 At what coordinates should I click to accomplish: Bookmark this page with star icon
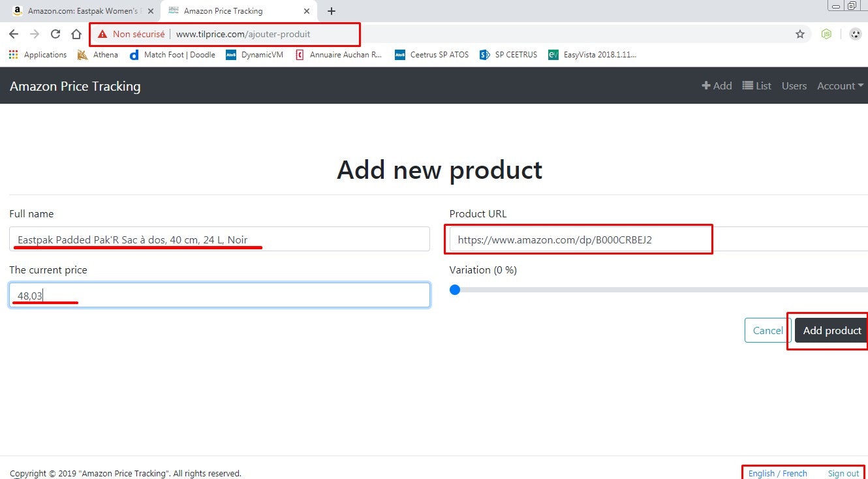pyautogui.click(x=800, y=34)
